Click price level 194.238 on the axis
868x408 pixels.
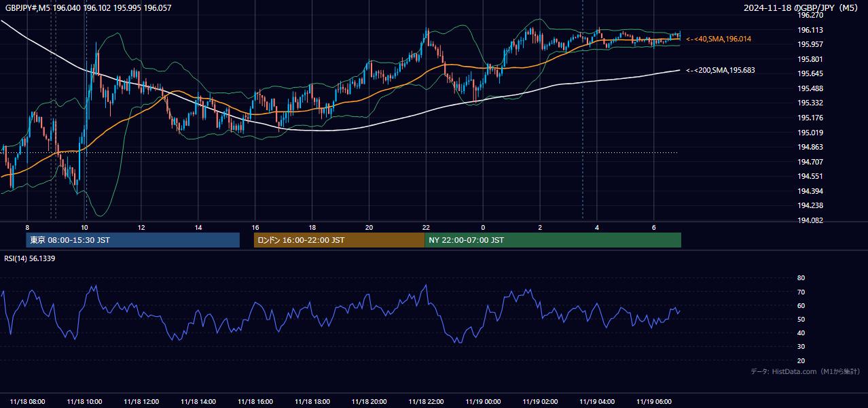tap(810, 205)
